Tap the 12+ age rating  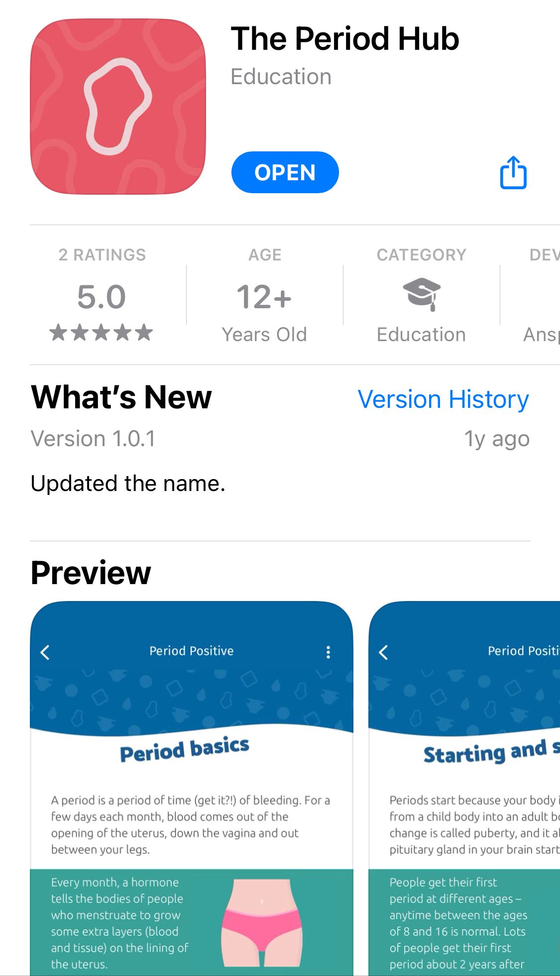pos(264,297)
